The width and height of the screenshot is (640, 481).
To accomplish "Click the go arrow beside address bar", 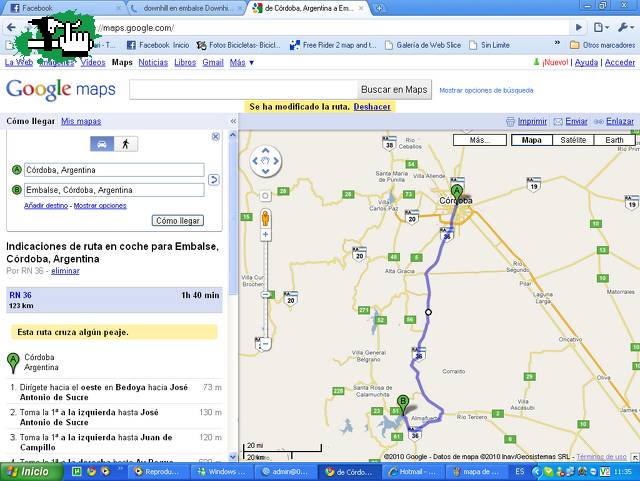I will coord(579,27).
